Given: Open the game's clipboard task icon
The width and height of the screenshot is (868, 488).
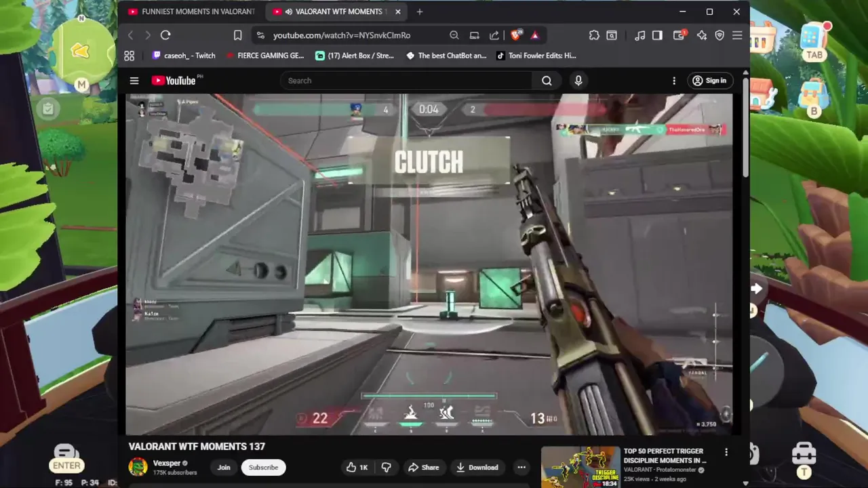Looking at the screenshot, I should (48, 108).
